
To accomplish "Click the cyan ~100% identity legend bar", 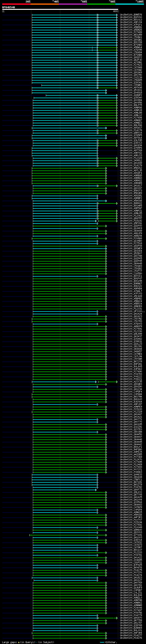I will point(130,4).
